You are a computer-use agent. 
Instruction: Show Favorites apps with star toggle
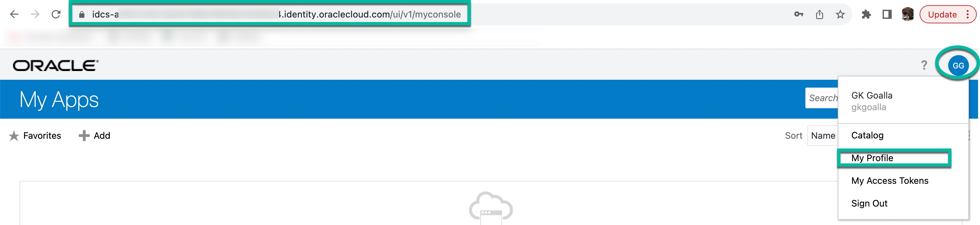pyautogui.click(x=35, y=136)
